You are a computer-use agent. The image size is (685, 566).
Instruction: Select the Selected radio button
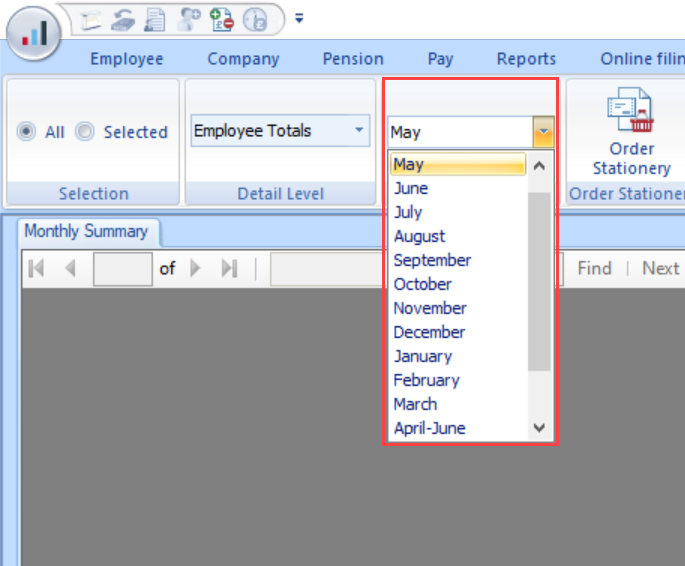pos(85,131)
